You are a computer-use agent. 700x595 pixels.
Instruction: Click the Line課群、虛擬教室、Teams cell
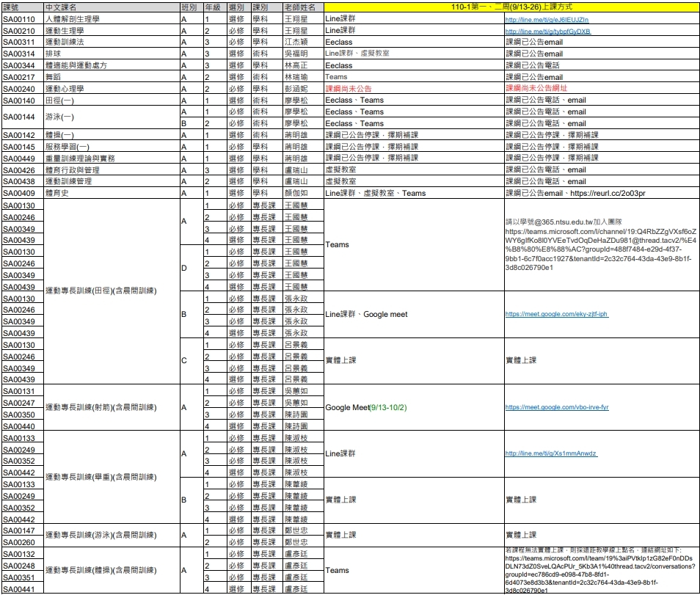click(415, 193)
